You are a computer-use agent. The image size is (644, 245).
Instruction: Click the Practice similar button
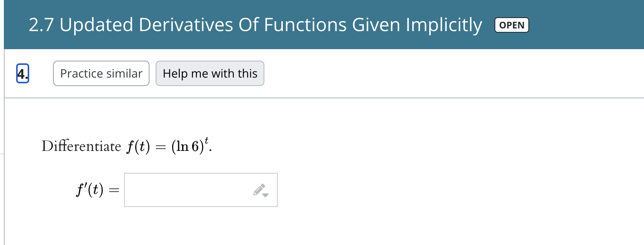[101, 73]
